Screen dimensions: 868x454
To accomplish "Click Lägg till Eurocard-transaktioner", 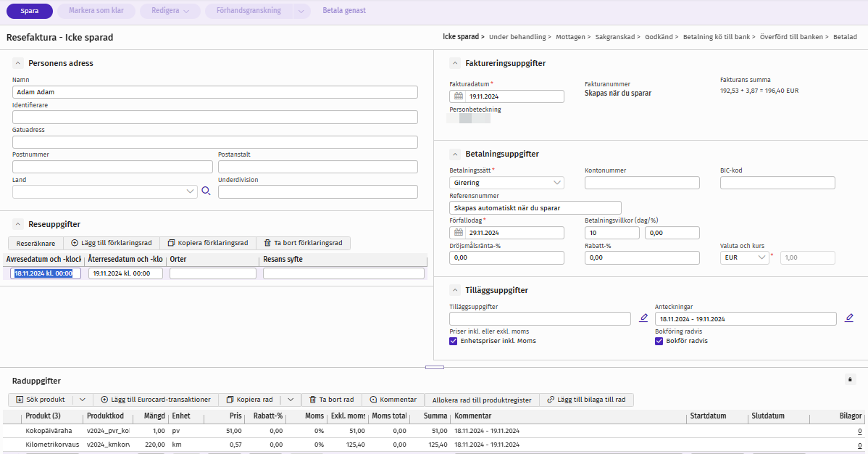I will click(156, 400).
